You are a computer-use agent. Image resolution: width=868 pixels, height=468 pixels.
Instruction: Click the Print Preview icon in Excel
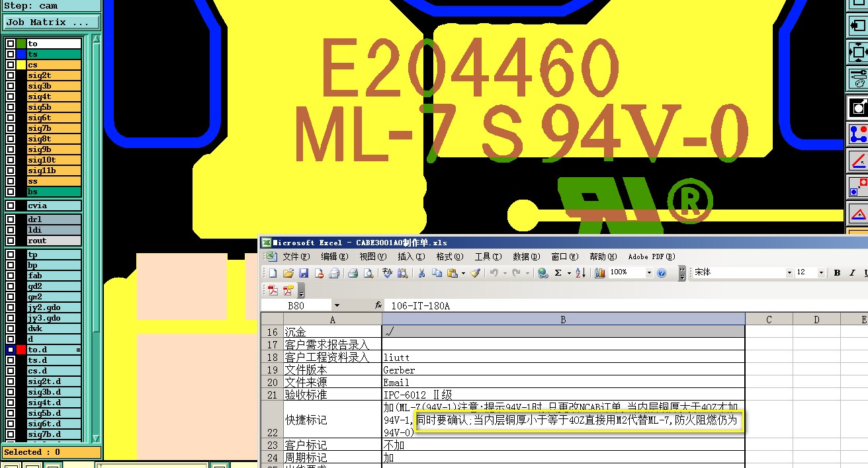tap(369, 273)
